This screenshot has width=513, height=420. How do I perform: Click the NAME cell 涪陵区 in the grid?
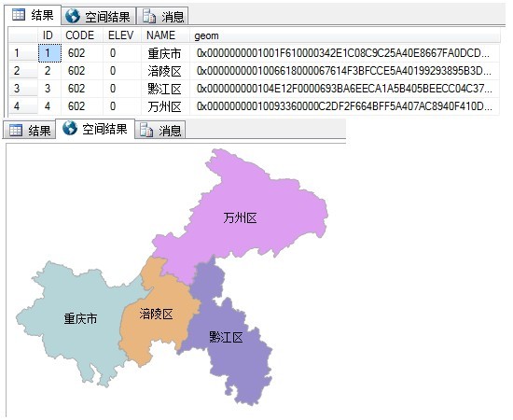point(165,71)
